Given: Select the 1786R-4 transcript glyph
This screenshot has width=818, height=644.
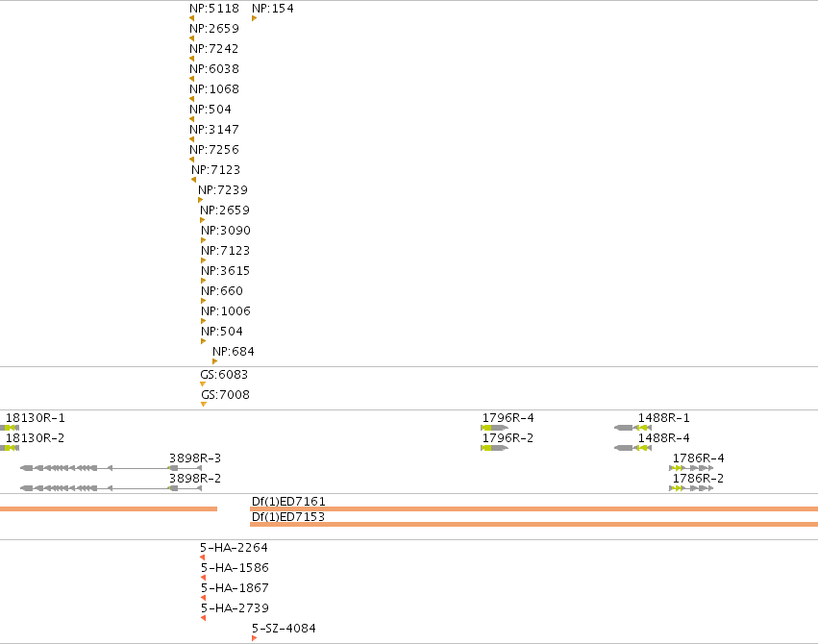Looking at the screenshot, I should 691,468.
